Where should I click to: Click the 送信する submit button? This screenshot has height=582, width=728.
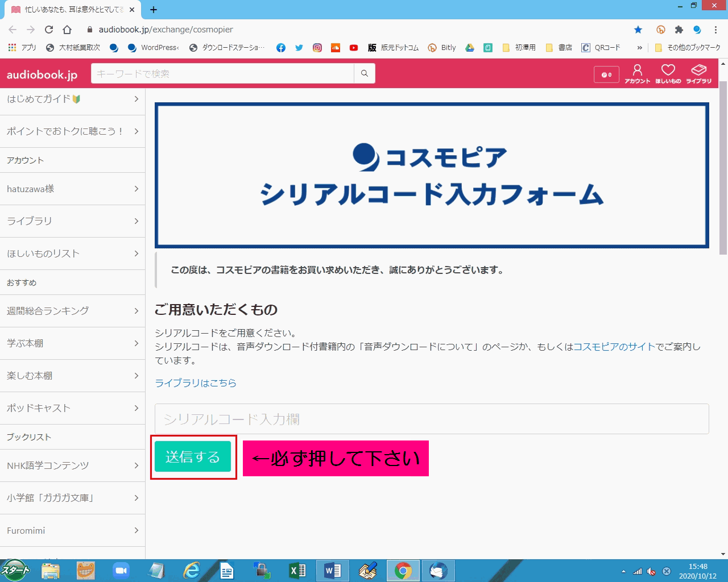193,456
